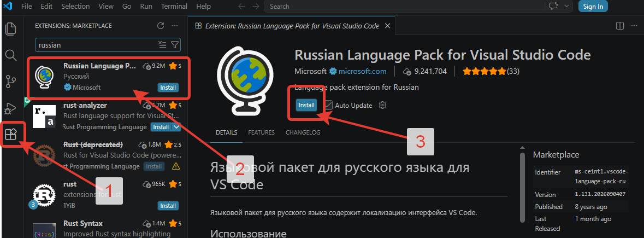Install the rust extension by 1YiB
Screen dimensions: 644x238
[x=168, y=206]
